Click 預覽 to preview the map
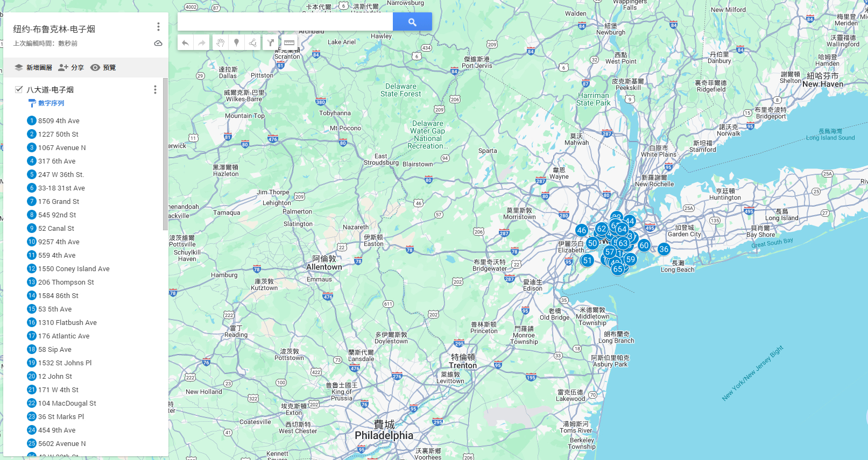 [x=103, y=68]
